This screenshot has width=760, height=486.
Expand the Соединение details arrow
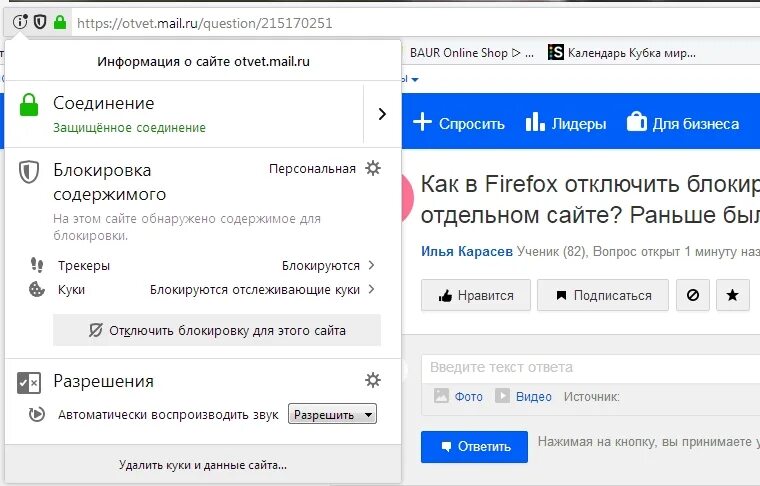[382, 114]
